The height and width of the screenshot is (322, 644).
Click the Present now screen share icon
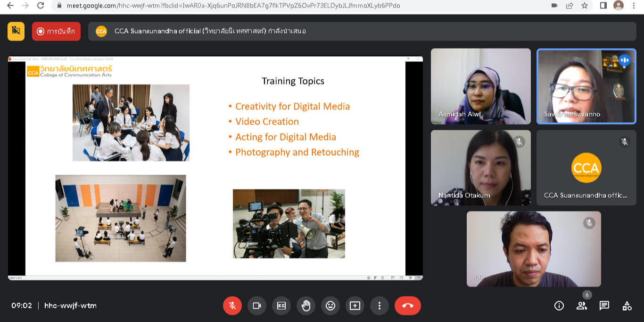pos(355,305)
